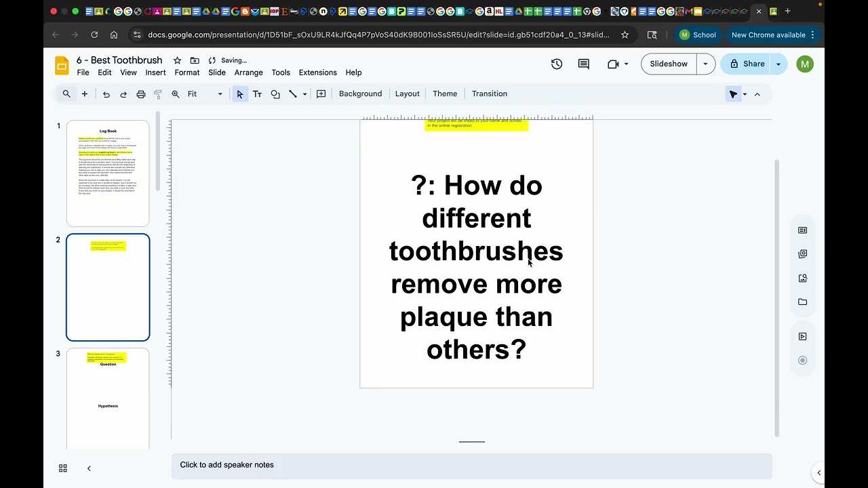Print the presentation using the printer icon
Image resolution: width=868 pixels, height=488 pixels.
click(x=141, y=94)
